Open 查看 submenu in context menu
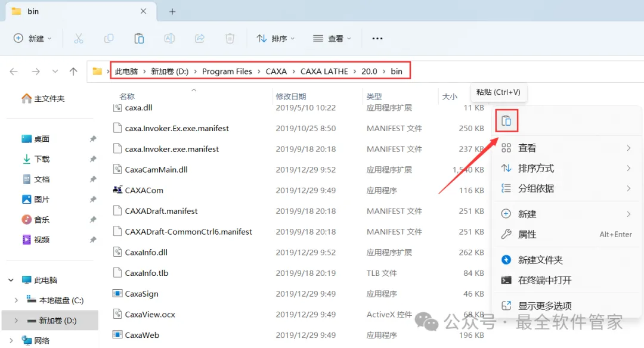 coord(567,148)
